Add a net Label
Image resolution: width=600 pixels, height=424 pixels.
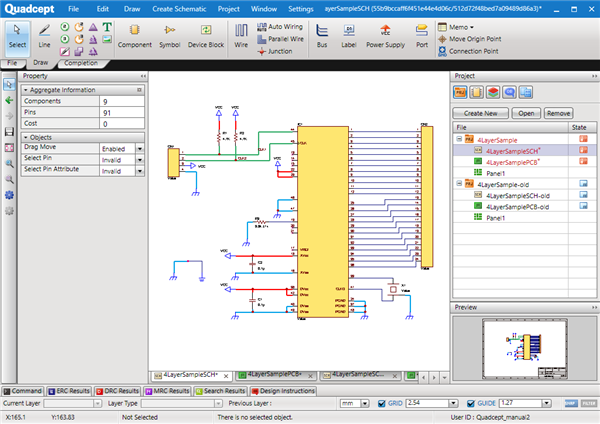pos(349,37)
